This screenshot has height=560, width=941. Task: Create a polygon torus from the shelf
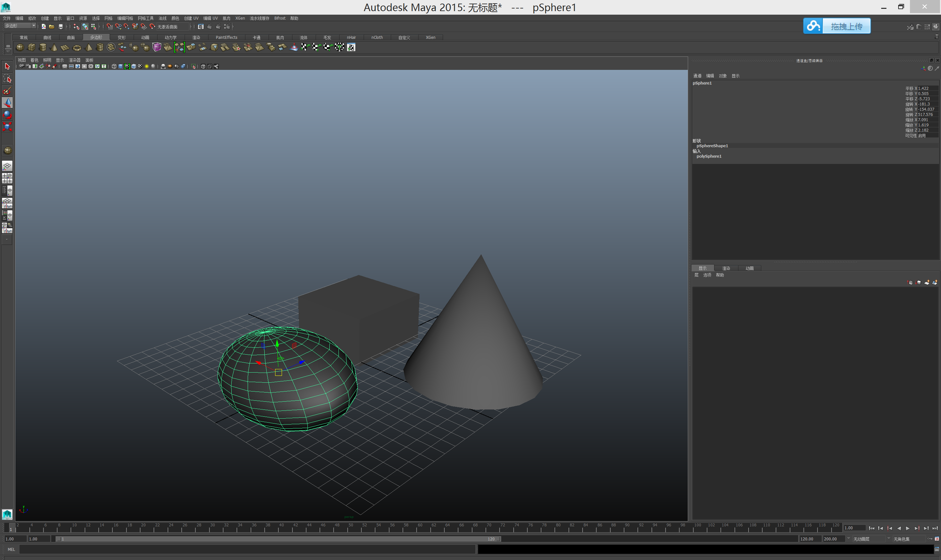pyautogui.click(x=77, y=48)
